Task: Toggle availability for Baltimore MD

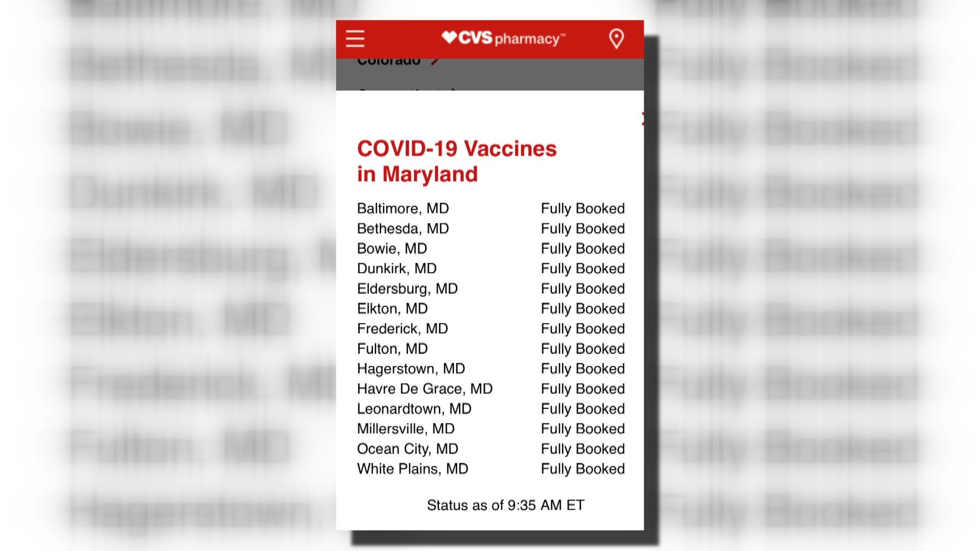Action: (x=581, y=208)
